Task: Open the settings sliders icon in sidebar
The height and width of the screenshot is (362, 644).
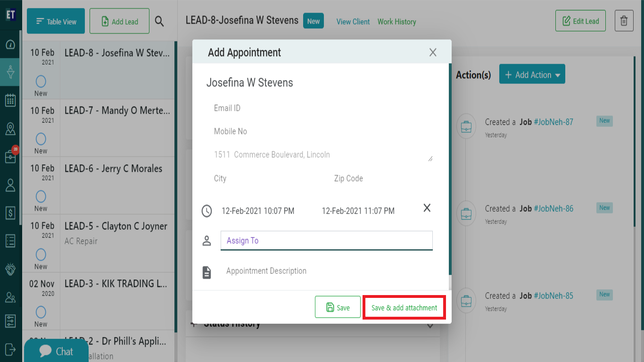Action: tap(10, 321)
